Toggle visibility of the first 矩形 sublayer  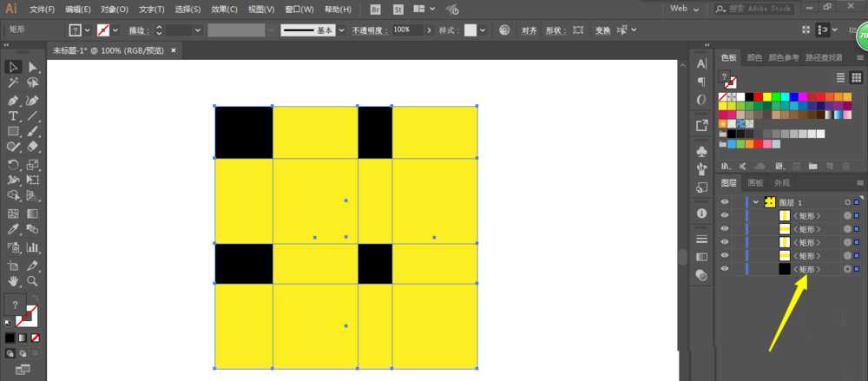tap(725, 215)
